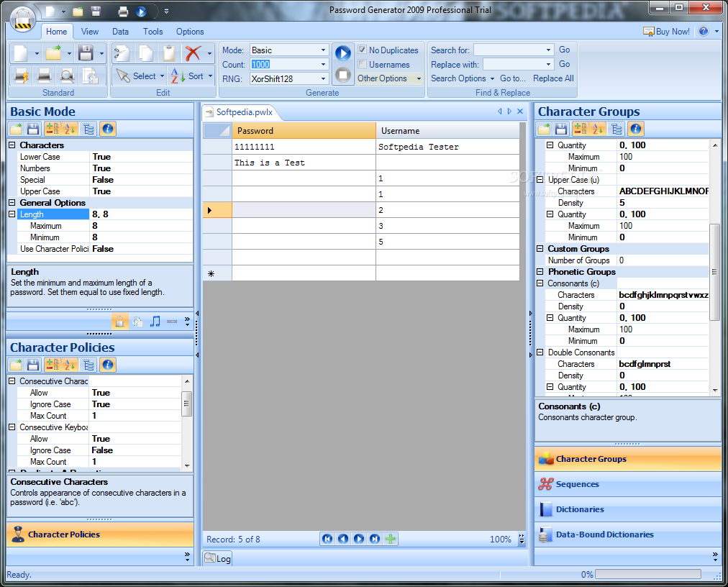Click the Password column header
The image size is (728, 587).
304,130
